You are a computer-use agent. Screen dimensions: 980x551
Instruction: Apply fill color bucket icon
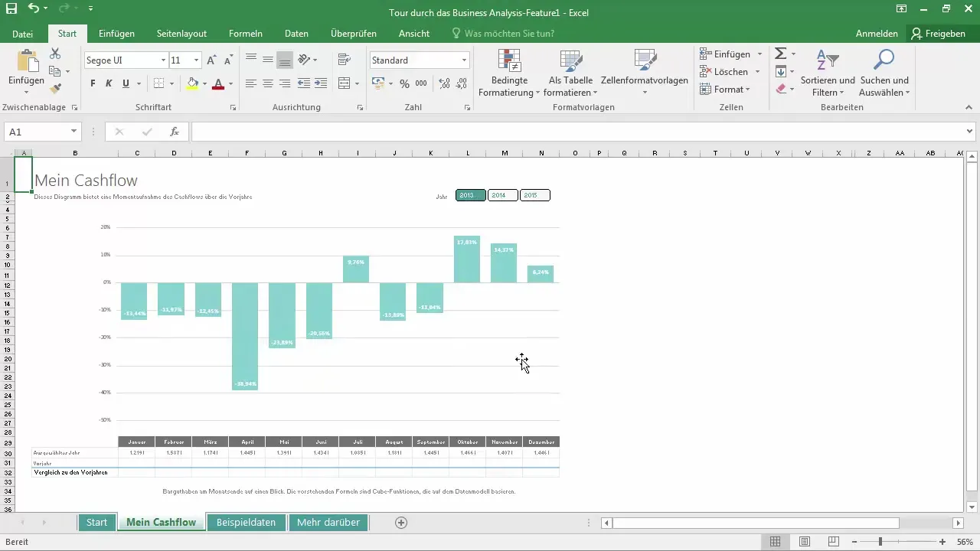[192, 83]
